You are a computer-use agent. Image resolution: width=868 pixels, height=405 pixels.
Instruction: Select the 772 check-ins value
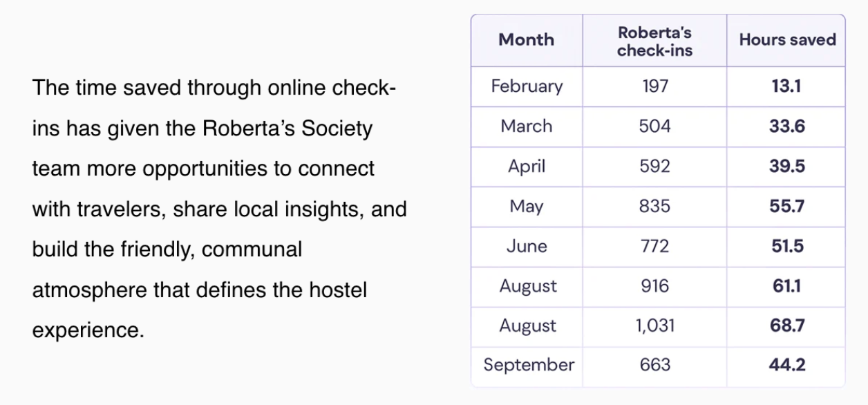[654, 246]
